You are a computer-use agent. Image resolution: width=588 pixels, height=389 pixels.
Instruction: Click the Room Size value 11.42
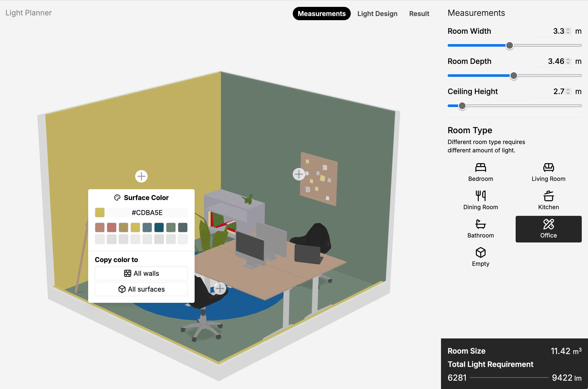coord(561,351)
